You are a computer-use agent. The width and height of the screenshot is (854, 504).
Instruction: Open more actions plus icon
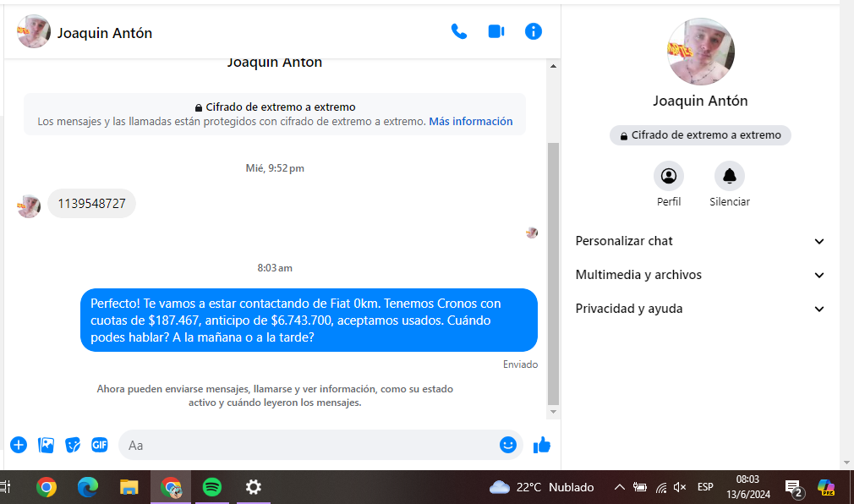point(19,445)
